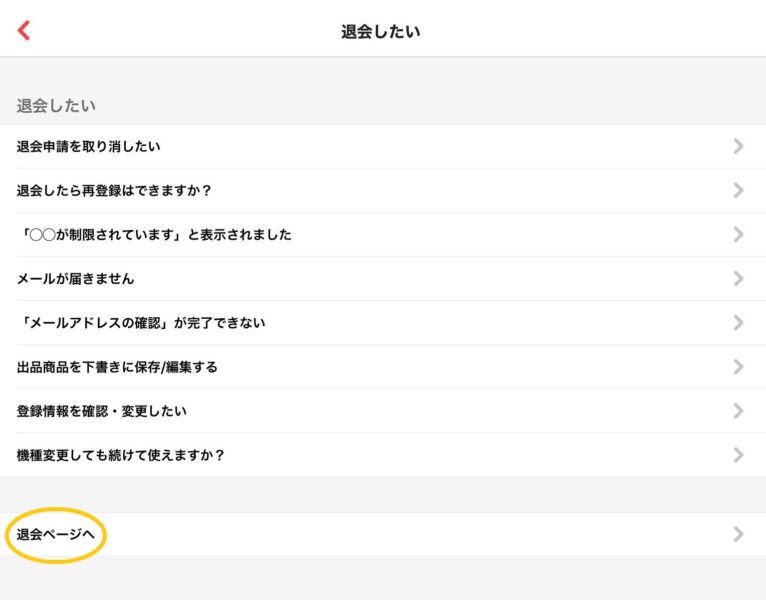The width and height of the screenshot is (766, 600).
Task: Select 「○○が制限されています」と表示されました item
Action: coord(154,235)
